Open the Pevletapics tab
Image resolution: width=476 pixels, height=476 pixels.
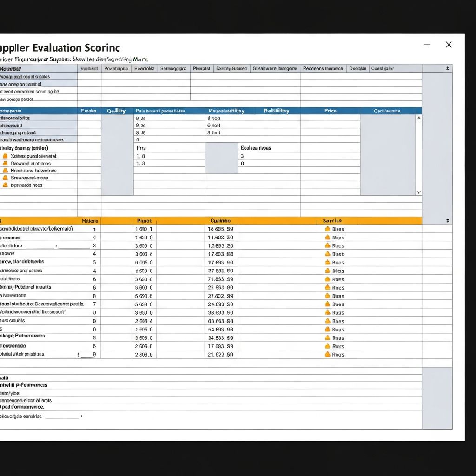[x=116, y=68]
